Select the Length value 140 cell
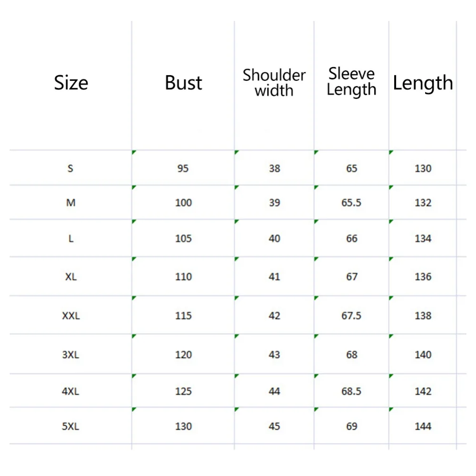 pos(423,354)
